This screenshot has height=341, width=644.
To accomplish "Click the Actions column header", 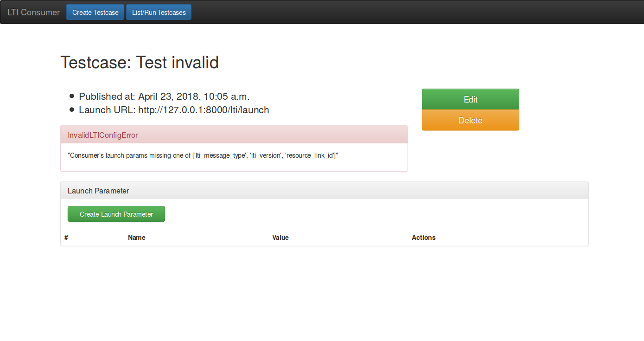I will click(x=424, y=238).
